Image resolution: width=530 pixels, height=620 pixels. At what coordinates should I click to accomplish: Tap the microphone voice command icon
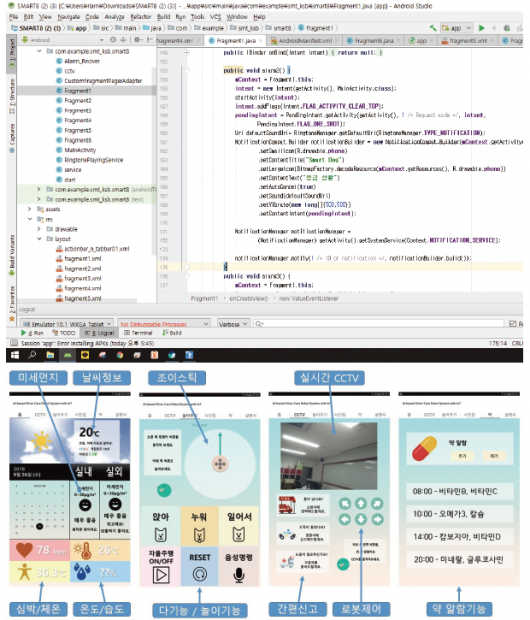click(x=238, y=575)
